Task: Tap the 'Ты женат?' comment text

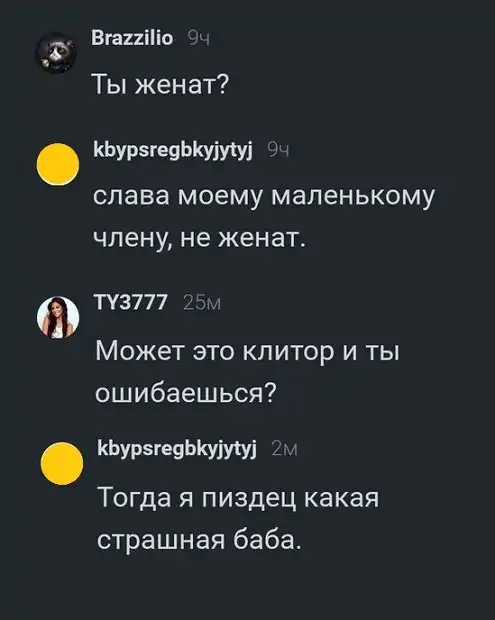Action: tap(161, 84)
